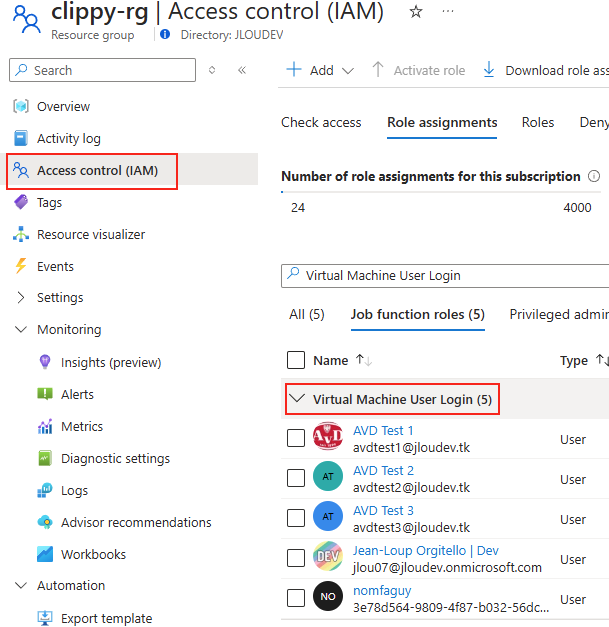The height and width of the screenshot is (627, 609).
Task: Click the Add plus button
Action: click(x=294, y=70)
